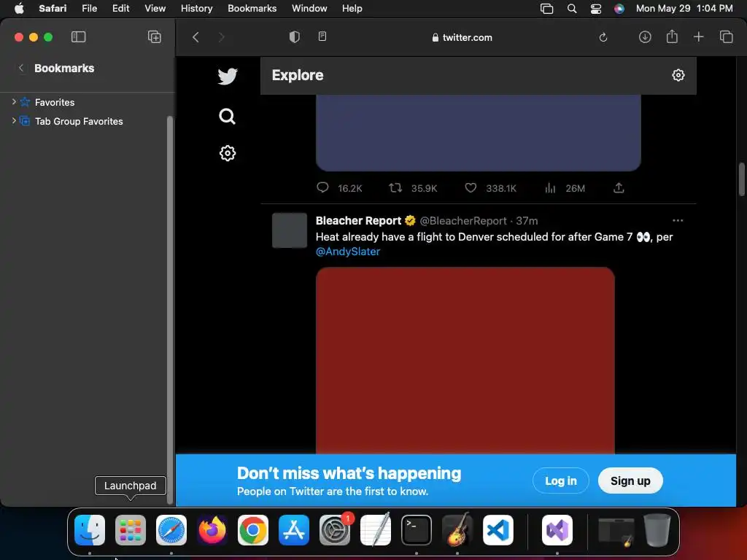Click the Sign up button

[x=630, y=481]
